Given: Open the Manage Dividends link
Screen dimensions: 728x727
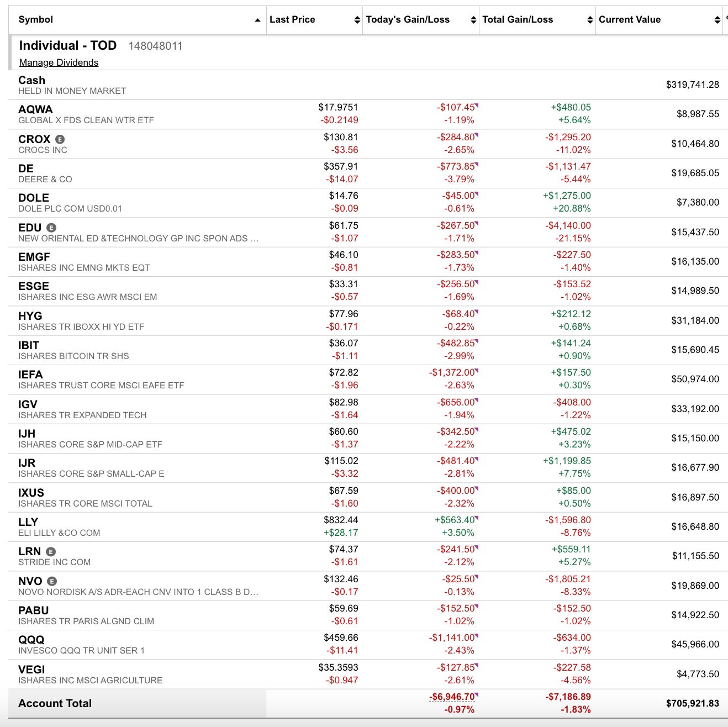Looking at the screenshot, I should coord(59,62).
